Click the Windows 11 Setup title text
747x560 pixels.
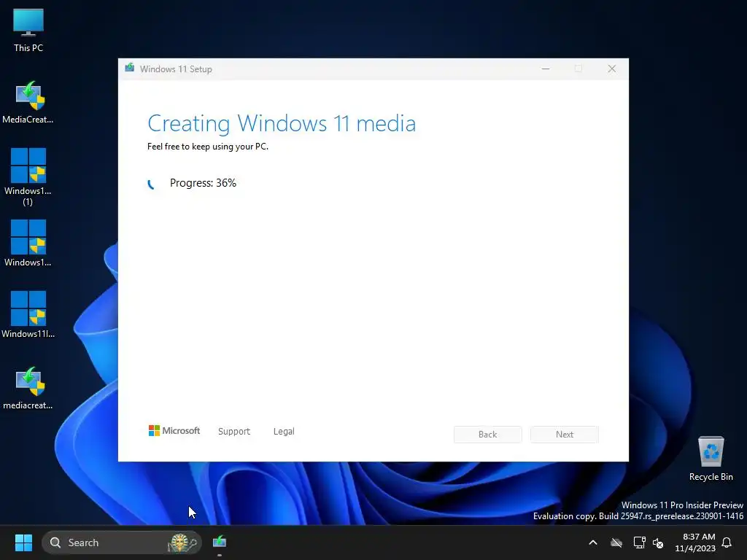pyautogui.click(x=176, y=69)
